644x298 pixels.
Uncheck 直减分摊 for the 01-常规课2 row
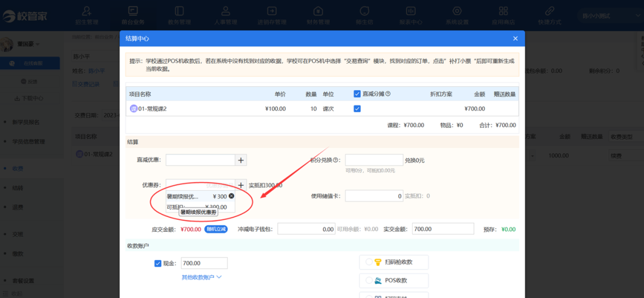click(357, 109)
